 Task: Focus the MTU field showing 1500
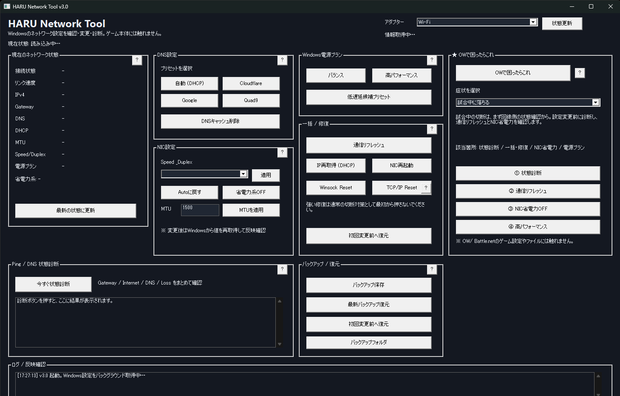pos(200,210)
